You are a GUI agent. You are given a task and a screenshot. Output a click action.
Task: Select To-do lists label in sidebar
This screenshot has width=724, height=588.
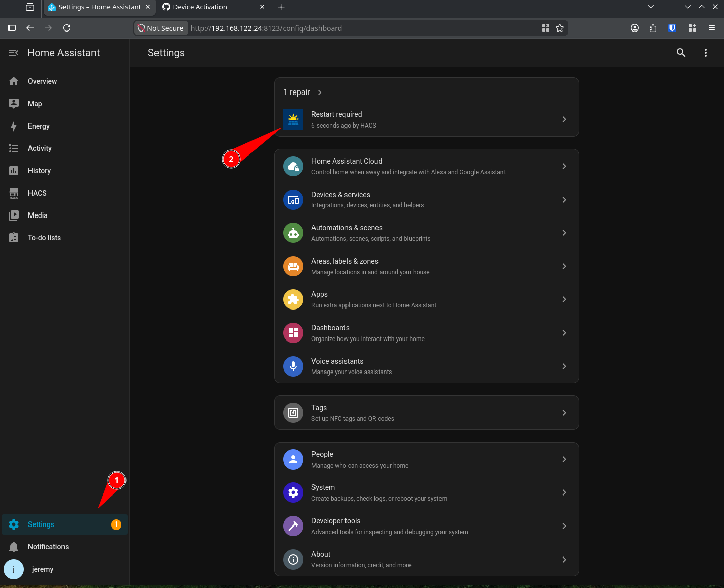coord(44,238)
